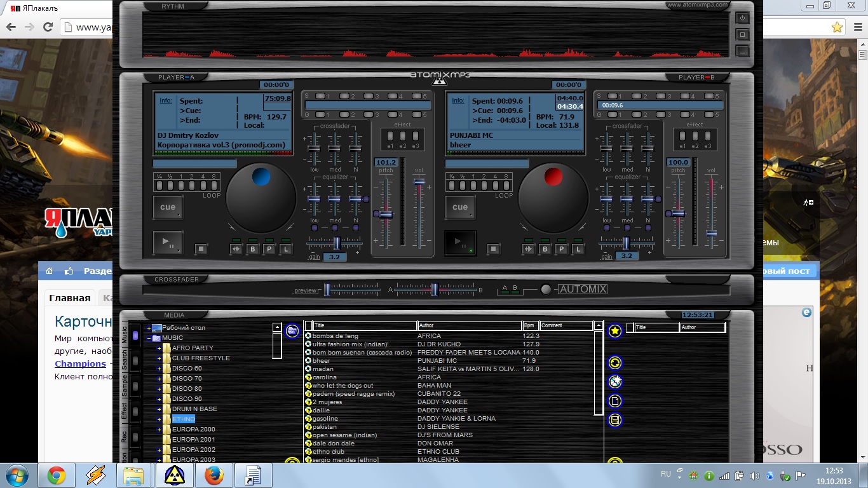Sort track list by Author column header
868x488 pixels.
(x=470, y=325)
